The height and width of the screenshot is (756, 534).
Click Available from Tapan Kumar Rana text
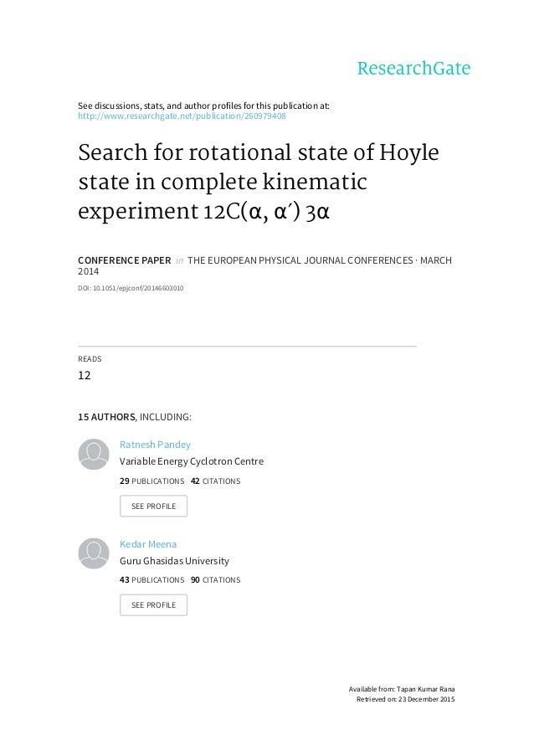click(401, 688)
